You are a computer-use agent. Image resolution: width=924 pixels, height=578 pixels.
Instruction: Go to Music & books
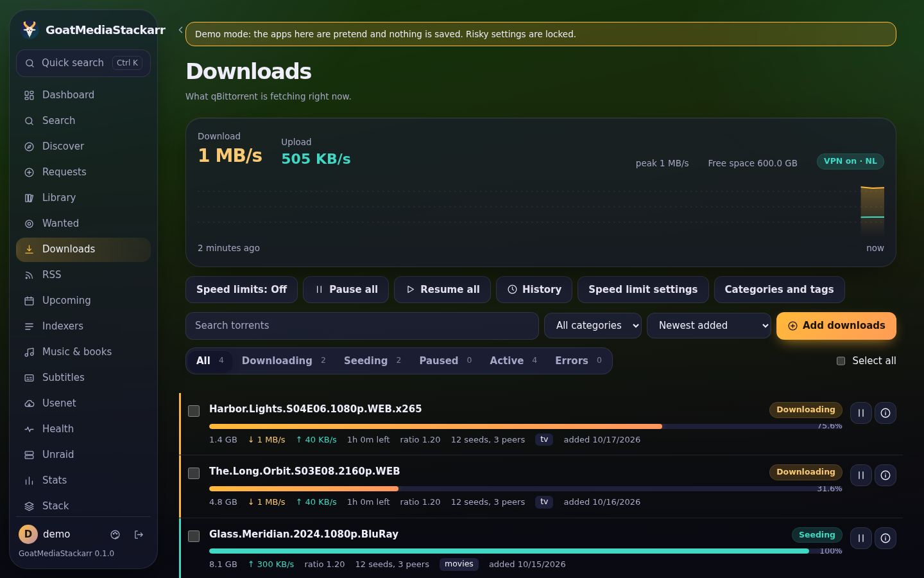[x=83, y=352]
